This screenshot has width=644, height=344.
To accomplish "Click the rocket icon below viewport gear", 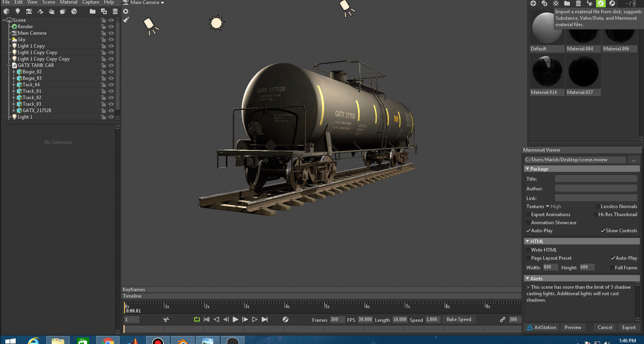I will pyautogui.click(x=126, y=19).
